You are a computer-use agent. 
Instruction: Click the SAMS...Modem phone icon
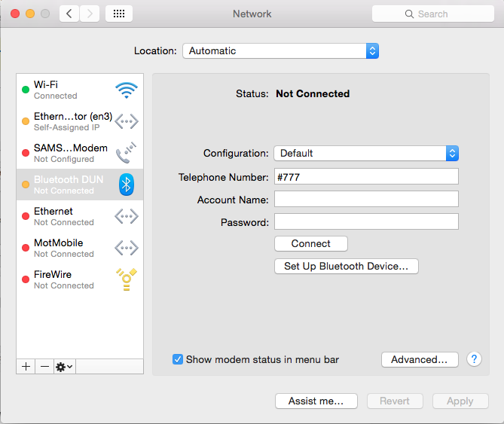point(127,153)
